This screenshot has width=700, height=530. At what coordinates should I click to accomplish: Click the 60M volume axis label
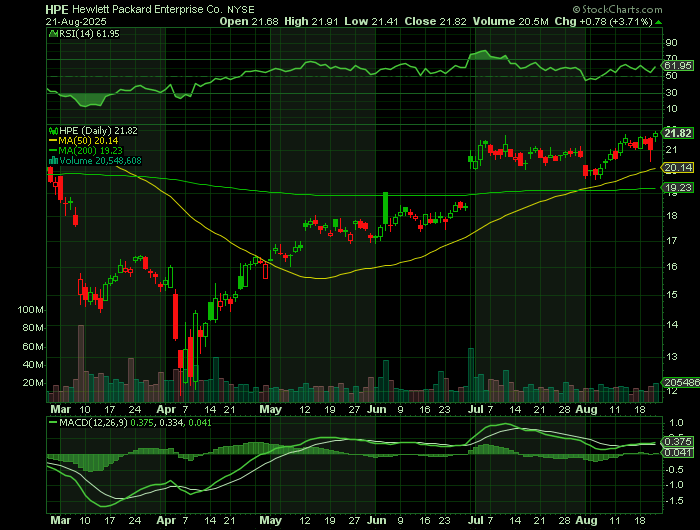click(x=33, y=347)
